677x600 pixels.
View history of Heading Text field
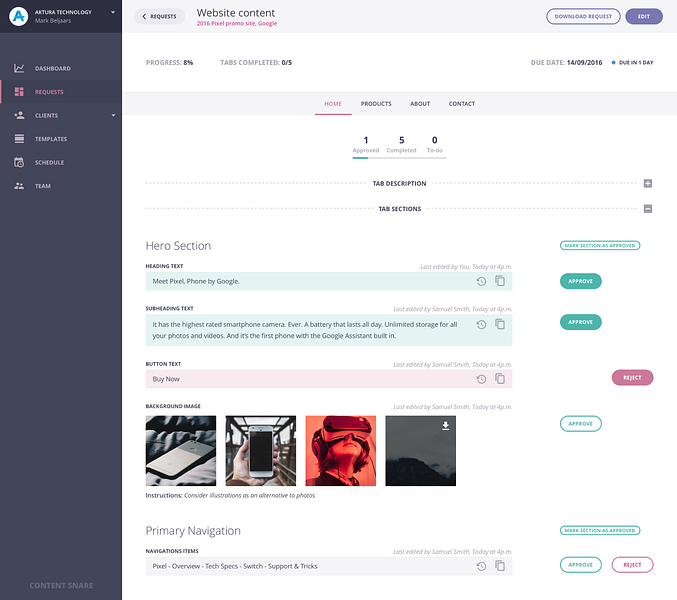click(x=481, y=281)
